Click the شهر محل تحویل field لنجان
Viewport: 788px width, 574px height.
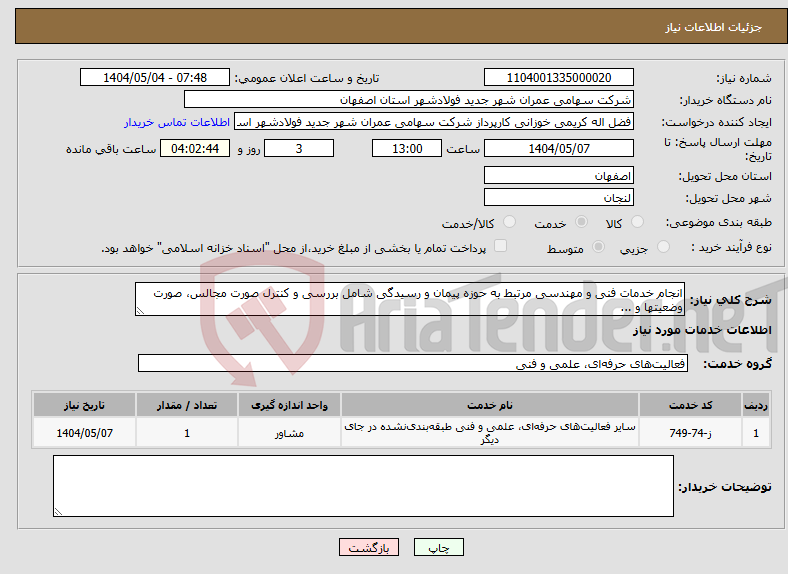click(x=558, y=197)
